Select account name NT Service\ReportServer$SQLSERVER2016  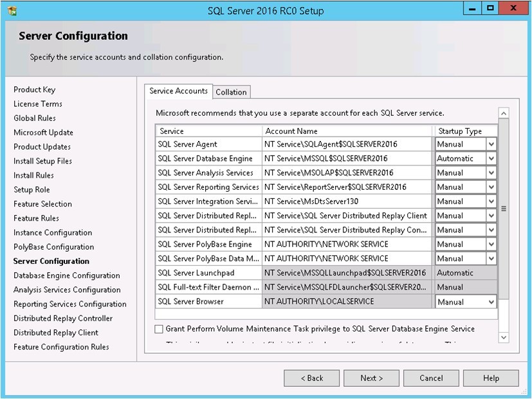pyautogui.click(x=347, y=187)
